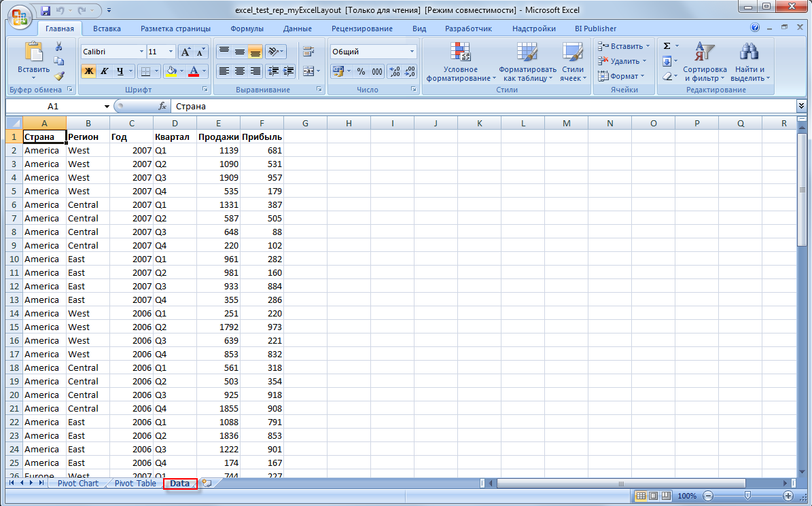Image resolution: width=812 pixels, height=506 pixels.
Task: Go to the Pivot Table sheet
Action: [x=135, y=483]
